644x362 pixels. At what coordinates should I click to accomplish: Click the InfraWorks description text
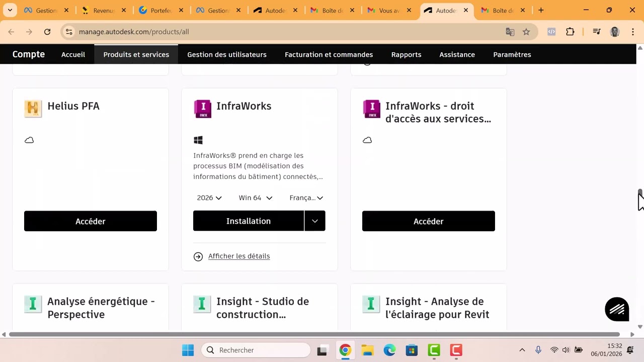[258, 166]
